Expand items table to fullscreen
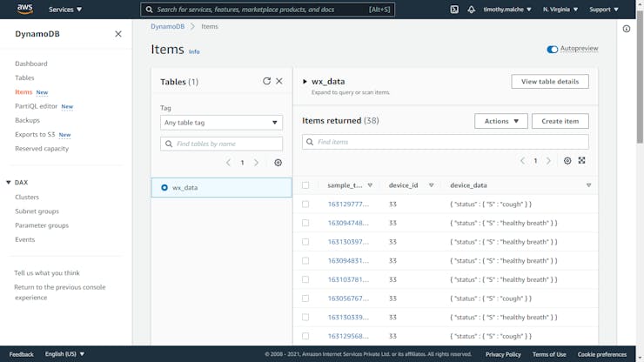This screenshot has width=644, height=362. point(582,161)
